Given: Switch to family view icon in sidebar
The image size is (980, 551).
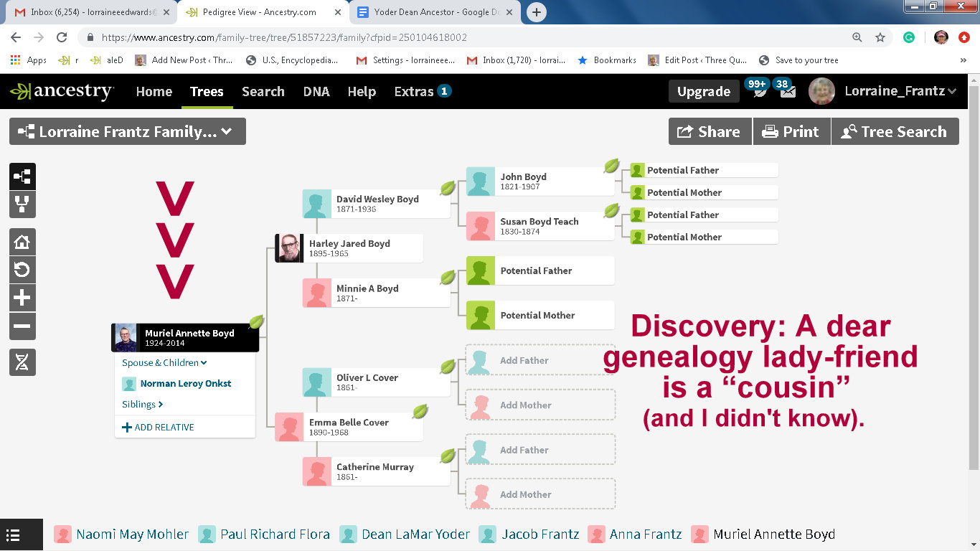Looking at the screenshot, I should [22, 204].
